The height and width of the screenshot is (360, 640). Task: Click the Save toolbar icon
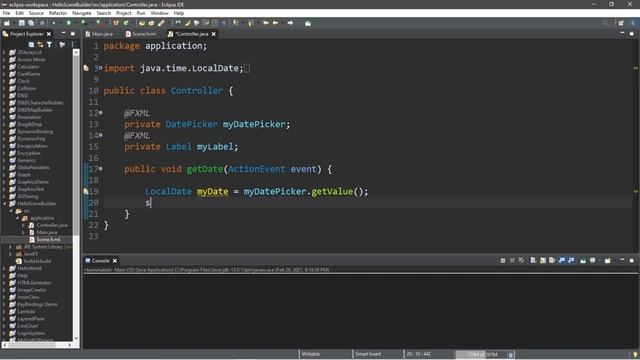(22, 23)
